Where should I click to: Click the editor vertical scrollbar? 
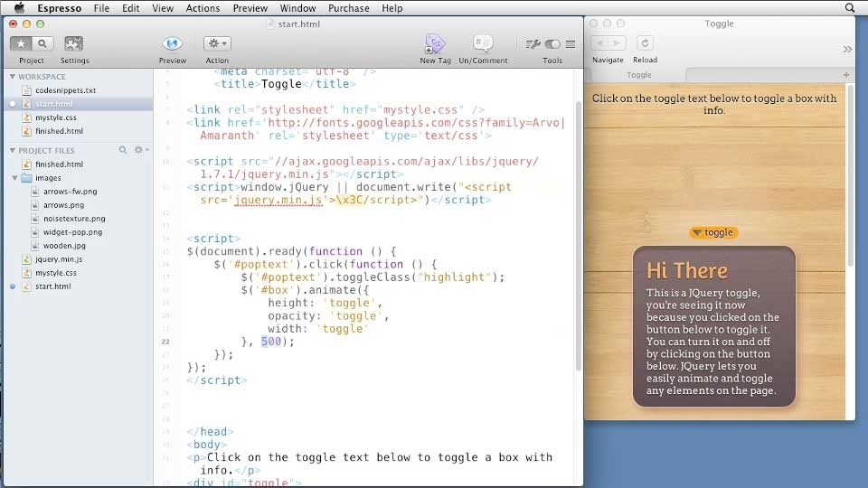[579, 236]
